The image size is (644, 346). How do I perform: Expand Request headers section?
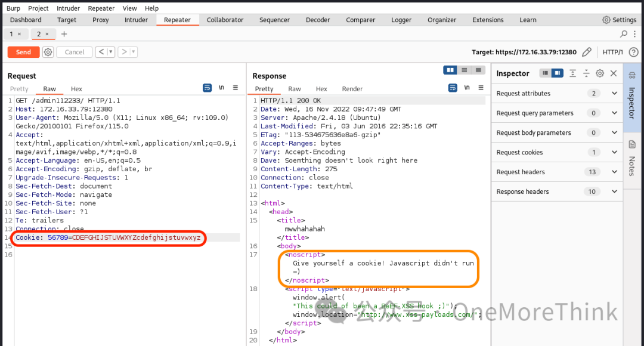(557, 172)
